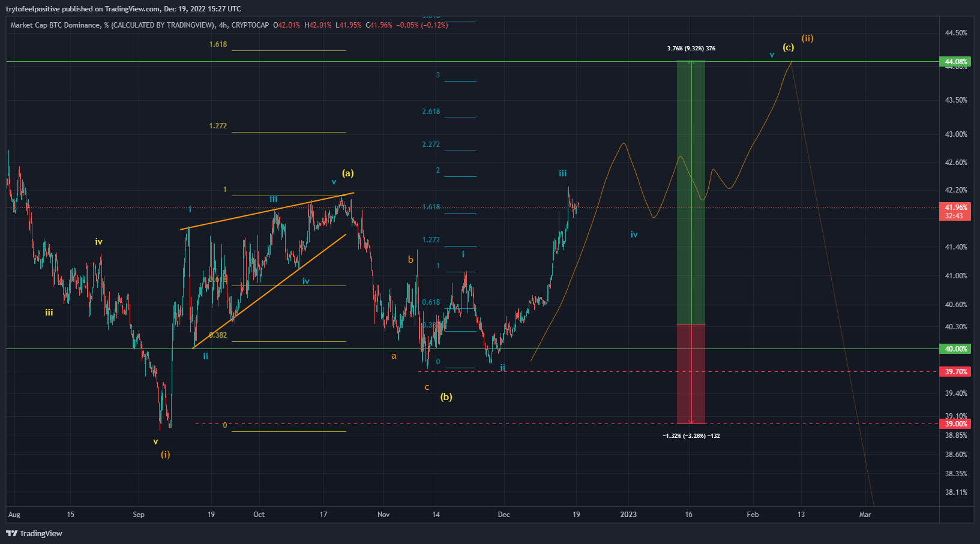Select the C41.96% close value

pyautogui.click(x=379, y=25)
